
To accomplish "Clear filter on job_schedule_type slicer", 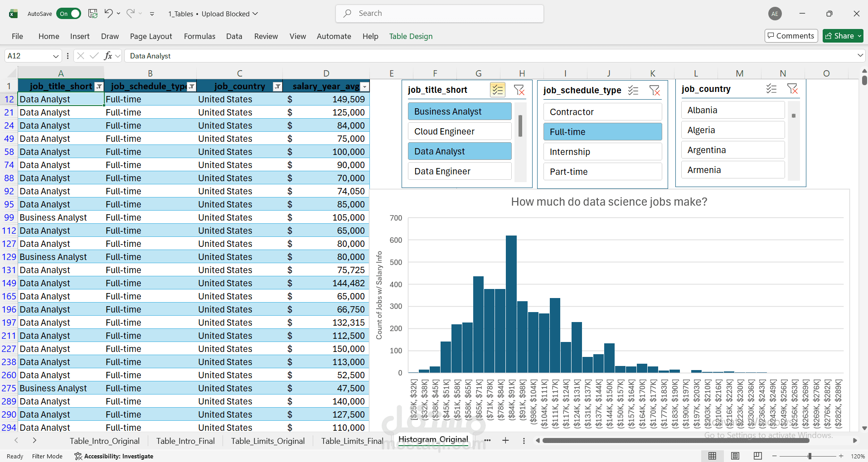I will pos(655,90).
